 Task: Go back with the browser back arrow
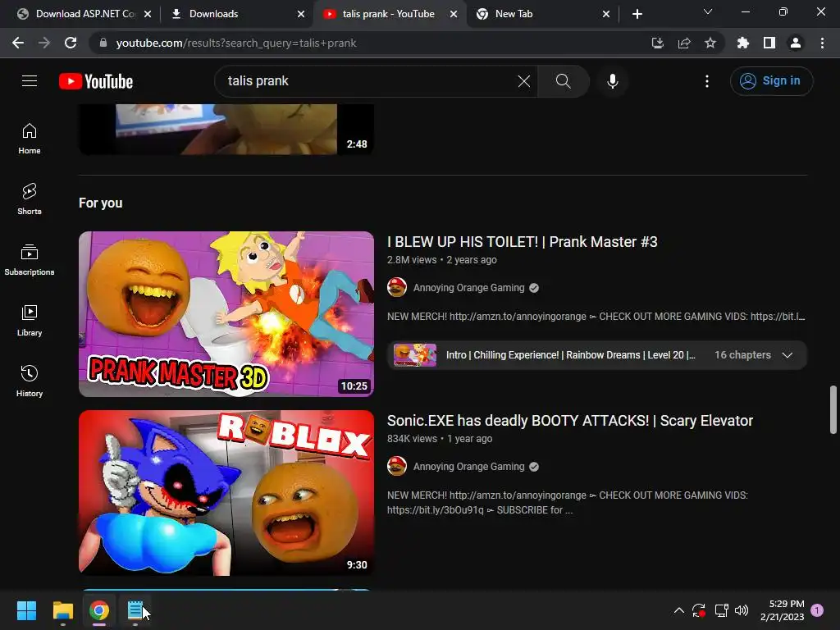click(x=18, y=43)
